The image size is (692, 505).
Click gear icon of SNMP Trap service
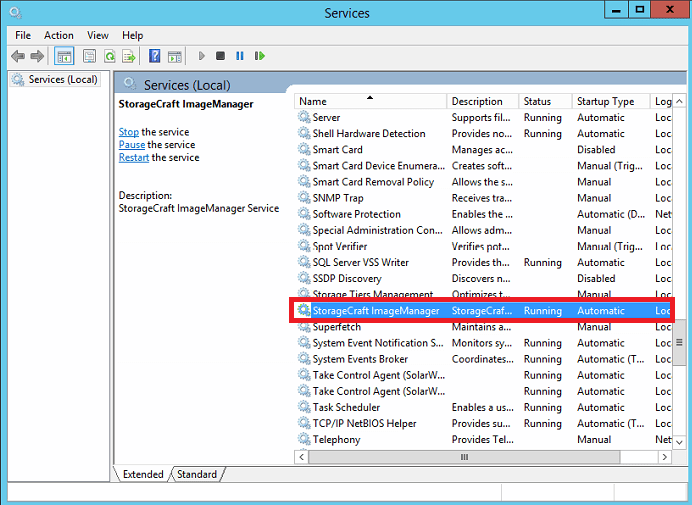(304, 198)
